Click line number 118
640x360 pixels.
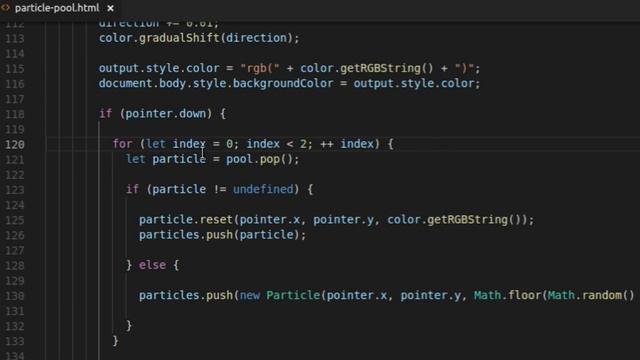coord(15,114)
